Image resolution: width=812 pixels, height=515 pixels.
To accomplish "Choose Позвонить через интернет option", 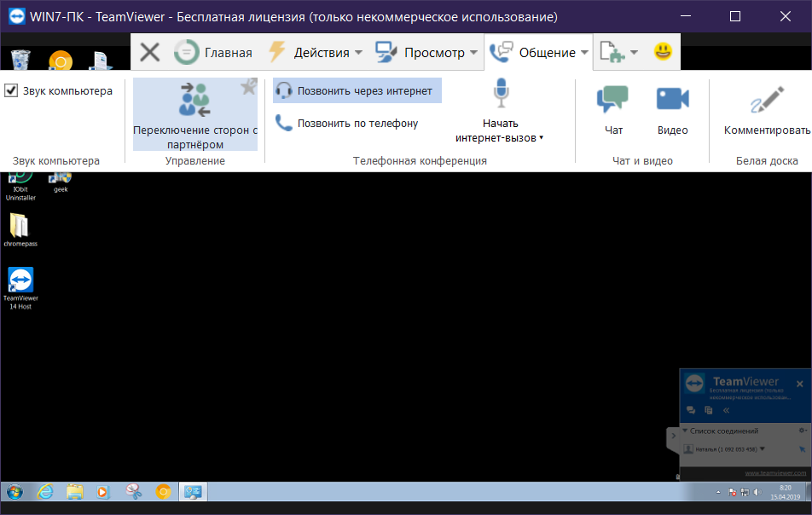I will tap(357, 91).
